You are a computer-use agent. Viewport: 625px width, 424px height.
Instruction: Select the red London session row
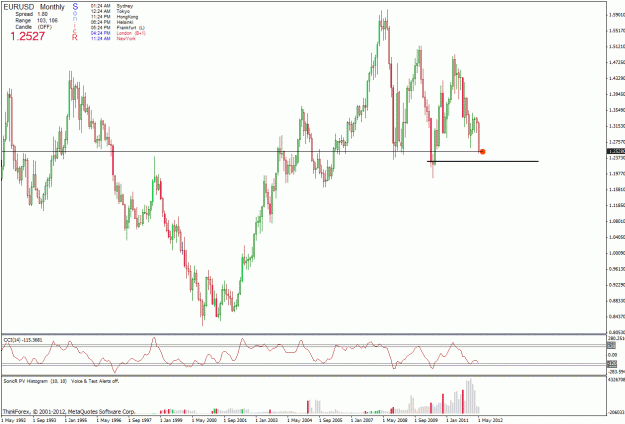[x=118, y=33]
